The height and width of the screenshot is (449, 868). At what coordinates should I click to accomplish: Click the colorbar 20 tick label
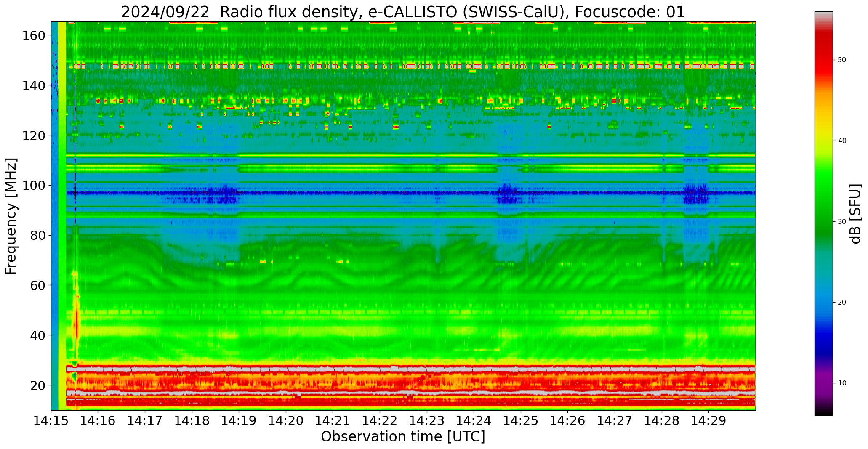[841, 303]
